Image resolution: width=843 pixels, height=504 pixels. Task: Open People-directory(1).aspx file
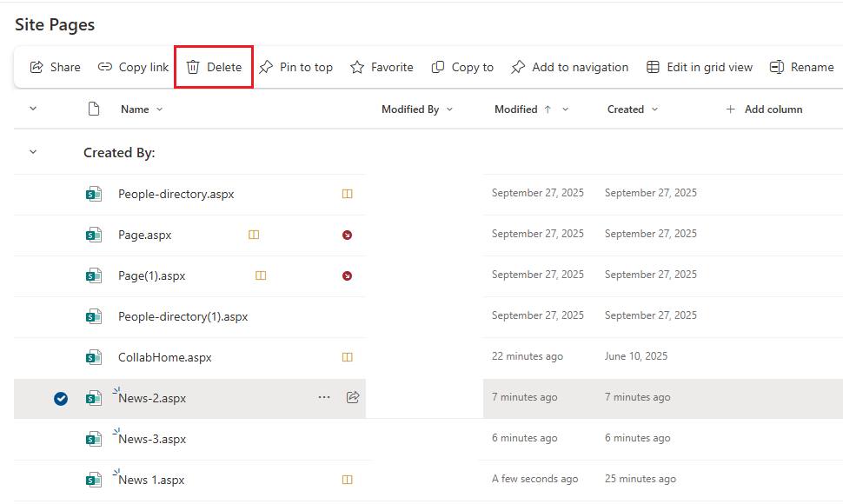(183, 316)
